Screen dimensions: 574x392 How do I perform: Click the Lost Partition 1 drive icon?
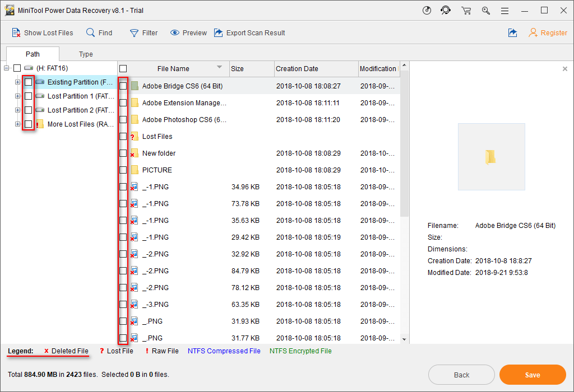pyautogui.click(x=40, y=96)
